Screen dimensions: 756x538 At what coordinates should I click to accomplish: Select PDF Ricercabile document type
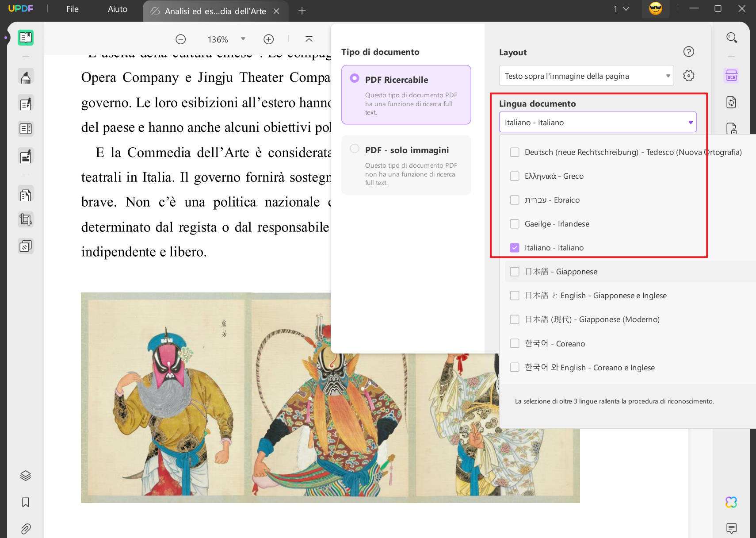[x=406, y=95]
